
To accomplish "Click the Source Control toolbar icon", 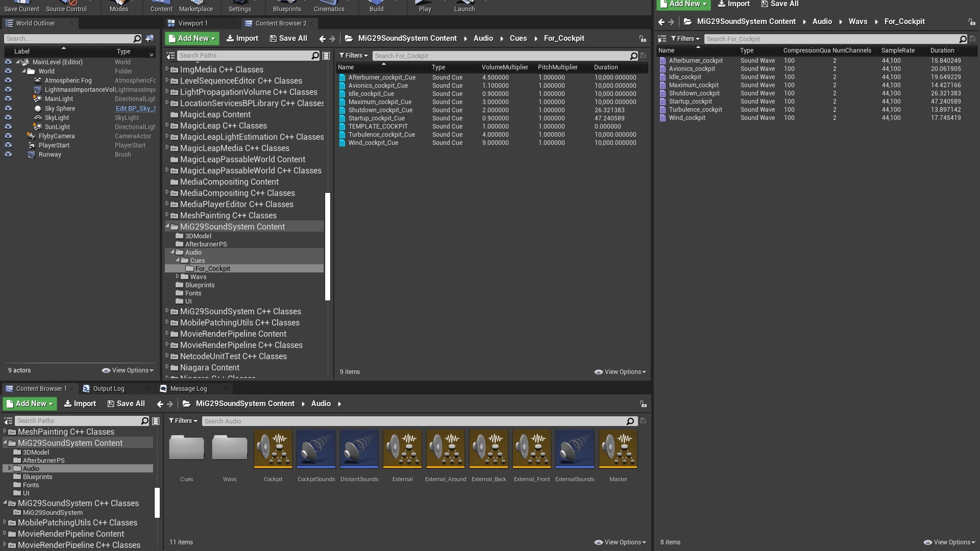I will tap(66, 5).
